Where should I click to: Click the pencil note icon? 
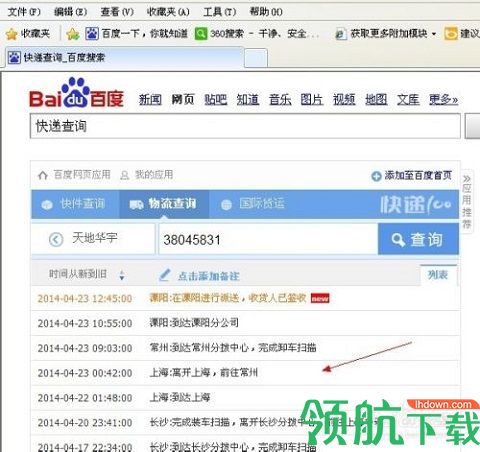165,275
